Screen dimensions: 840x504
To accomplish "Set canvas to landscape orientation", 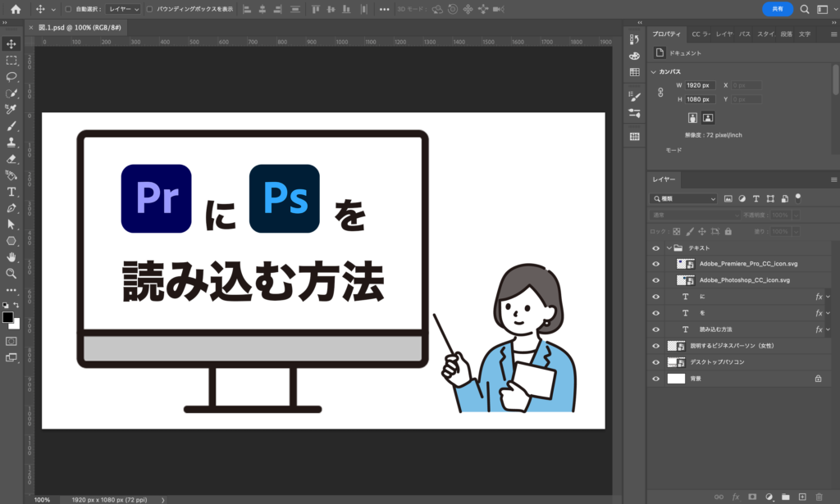I will pos(708,118).
